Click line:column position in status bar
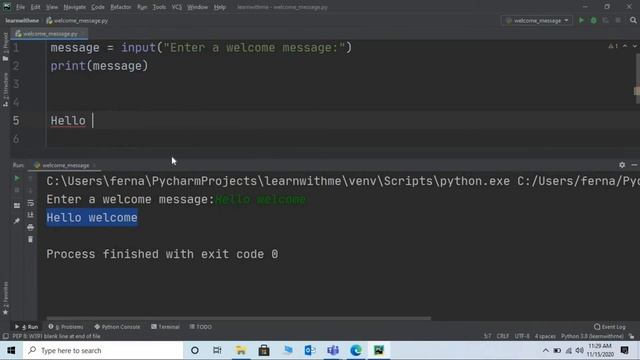 [487, 336]
